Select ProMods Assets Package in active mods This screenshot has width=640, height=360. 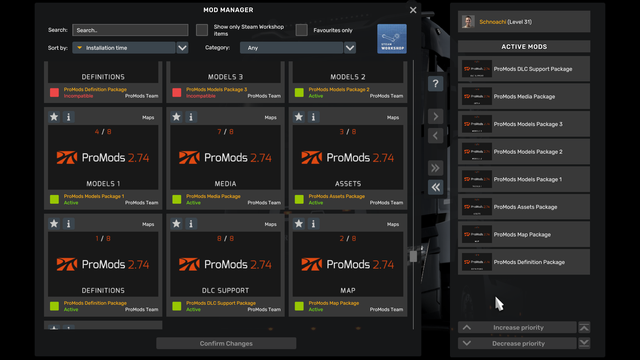click(524, 207)
